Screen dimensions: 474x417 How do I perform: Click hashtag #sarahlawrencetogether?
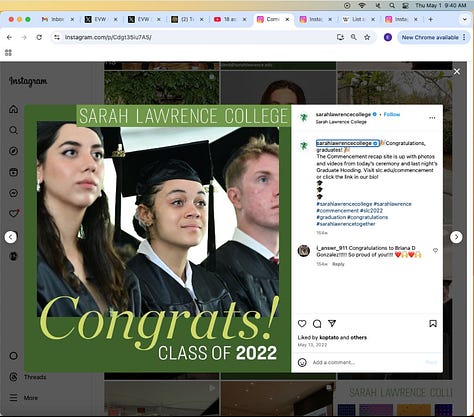[346, 224]
